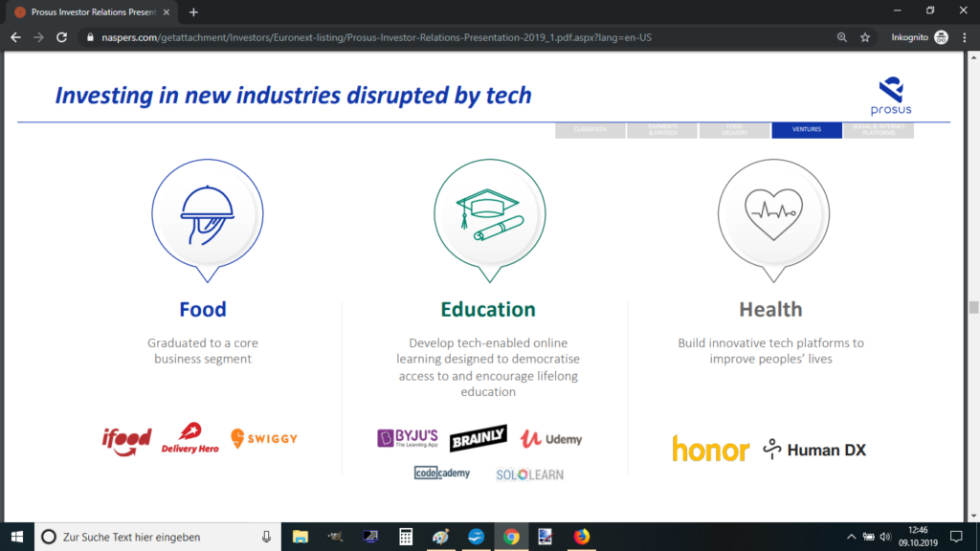The width and height of the screenshot is (980, 551).
Task: Click the Windows search box
Action: tap(158, 537)
